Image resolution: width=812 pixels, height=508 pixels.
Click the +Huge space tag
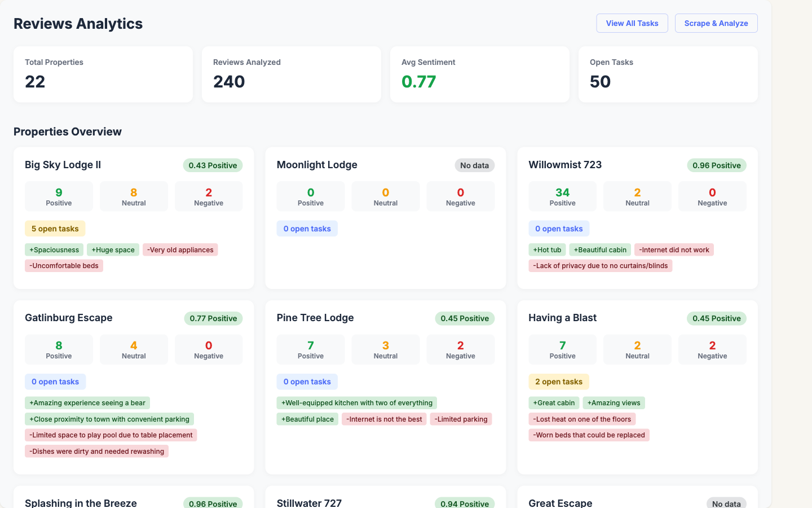pos(113,249)
